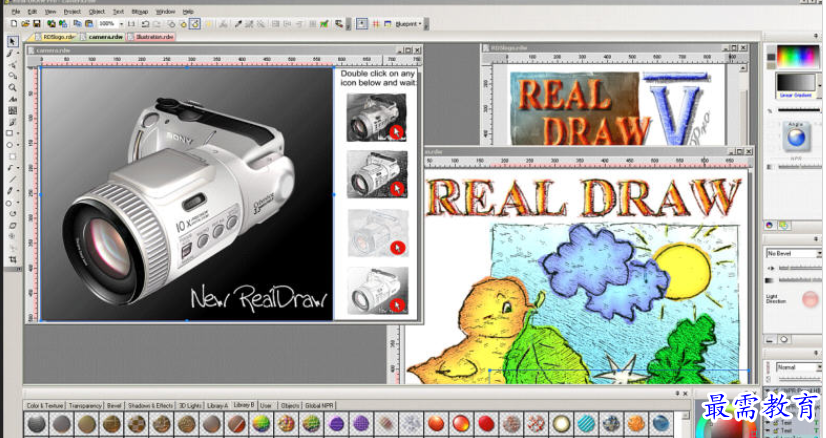The height and width of the screenshot is (438, 826).
Task: Open the zoom percentage dropdown arrow
Action: click(x=121, y=24)
